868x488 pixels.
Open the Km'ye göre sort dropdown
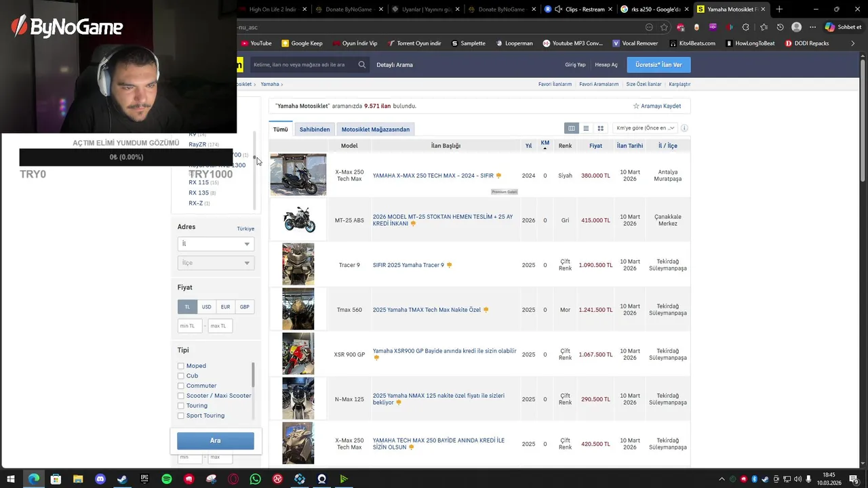tap(645, 128)
